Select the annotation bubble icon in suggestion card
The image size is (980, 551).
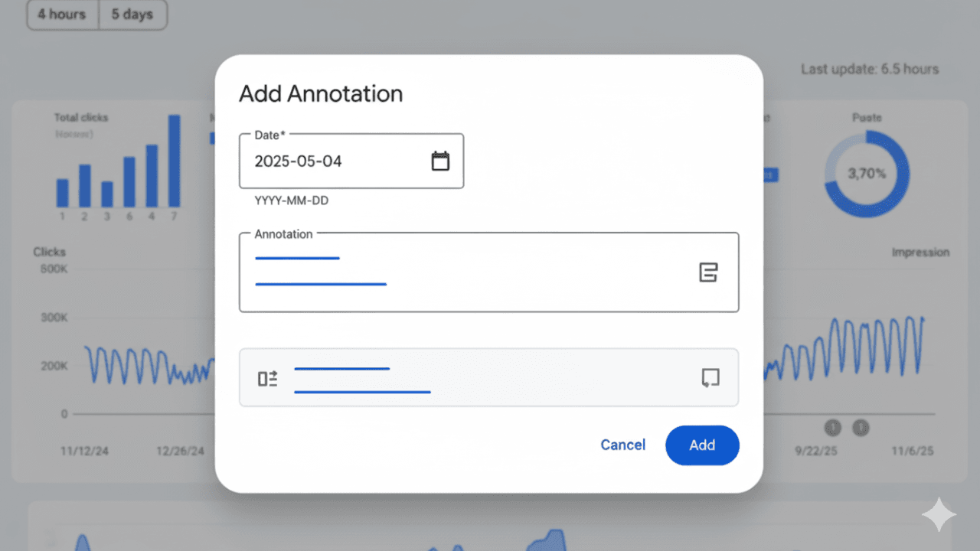(710, 377)
